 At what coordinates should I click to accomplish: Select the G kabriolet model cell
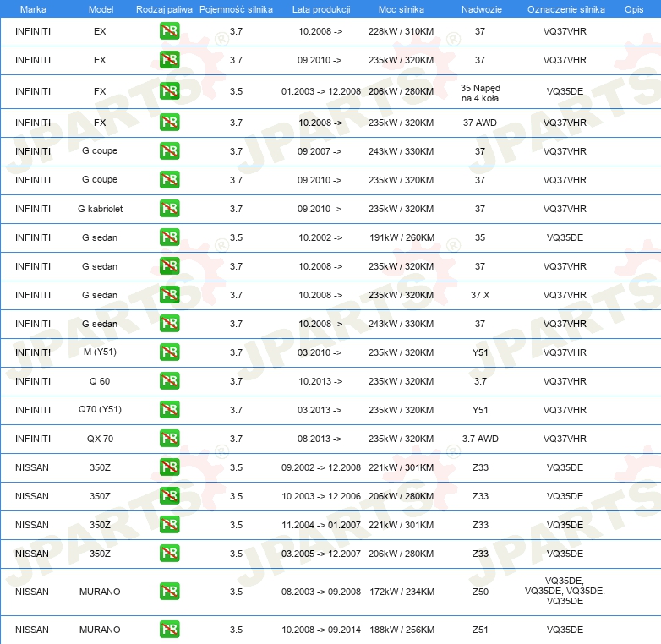pyautogui.click(x=100, y=209)
